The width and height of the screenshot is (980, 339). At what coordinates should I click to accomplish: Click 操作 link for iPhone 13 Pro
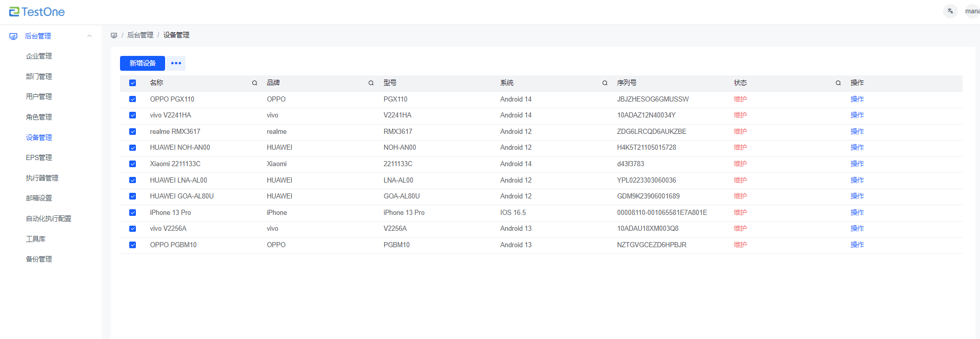point(857,212)
